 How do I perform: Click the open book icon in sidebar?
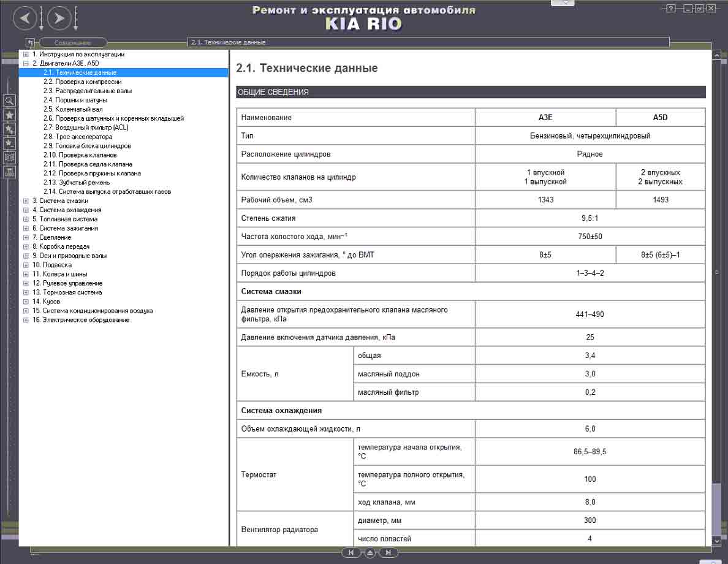coord(9,158)
